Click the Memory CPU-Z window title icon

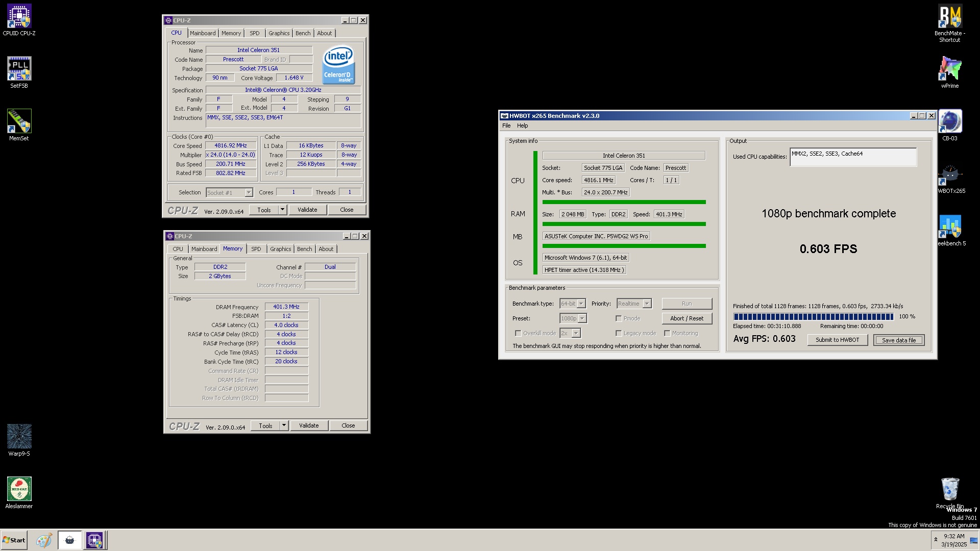pyautogui.click(x=170, y=236)
